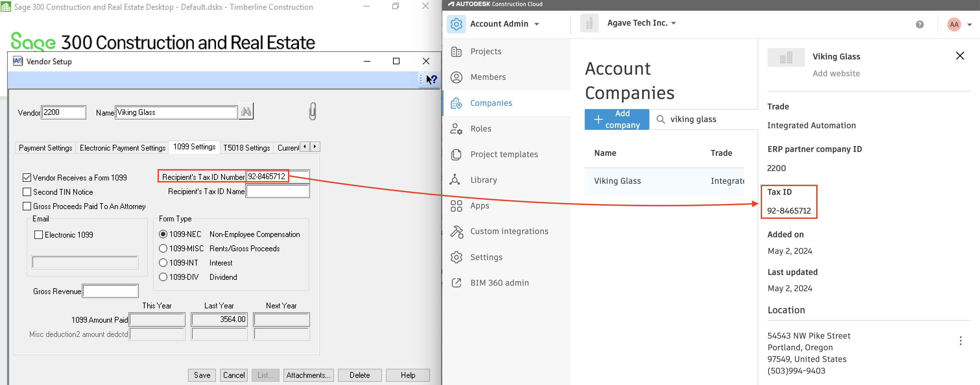980x385 pixels.
Task: Click the Last Year 1099 Amount Paid field
Action: click(x=219, y=319)
